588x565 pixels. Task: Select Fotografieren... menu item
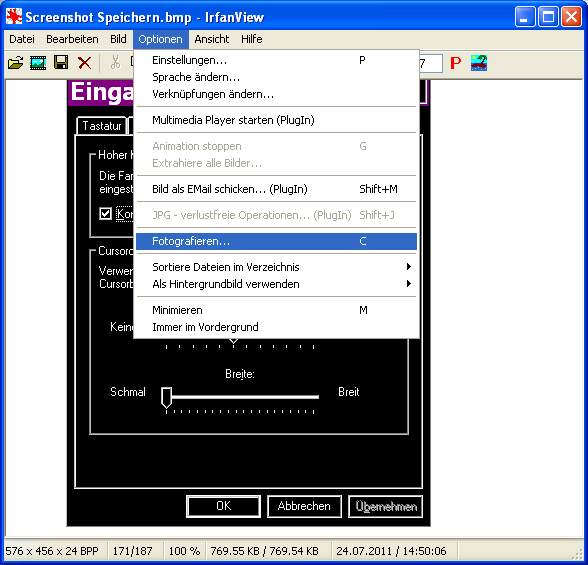[276, 241]
